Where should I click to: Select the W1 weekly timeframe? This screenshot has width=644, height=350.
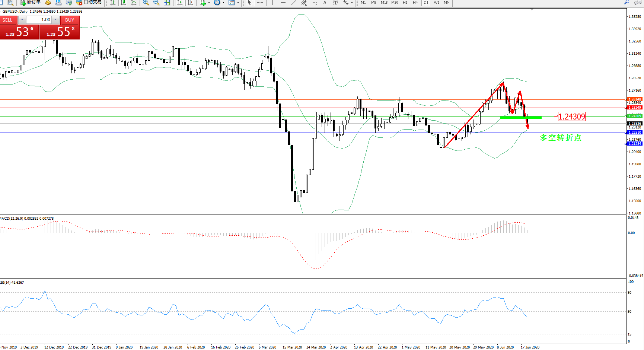[436, 3]
